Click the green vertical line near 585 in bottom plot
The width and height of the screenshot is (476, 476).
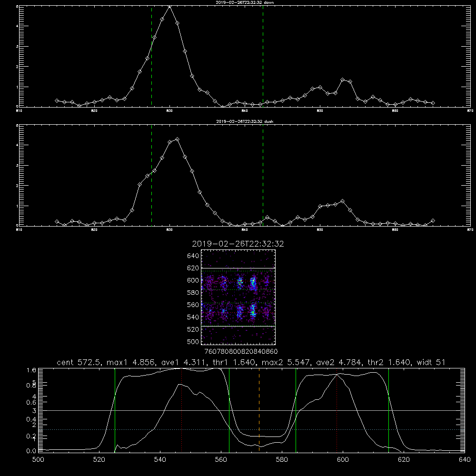296,410
